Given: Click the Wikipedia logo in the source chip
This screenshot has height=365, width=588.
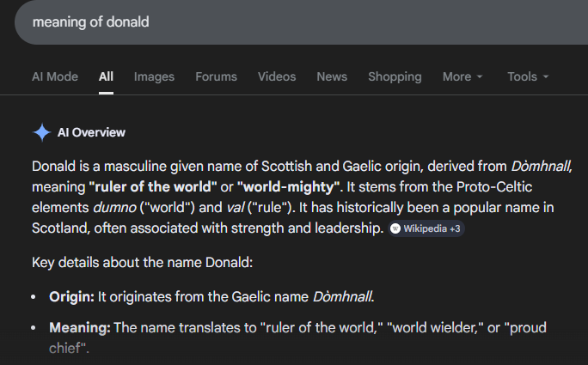Looking at the screenshot, I should pyautogui.click(x=395, y=229).
